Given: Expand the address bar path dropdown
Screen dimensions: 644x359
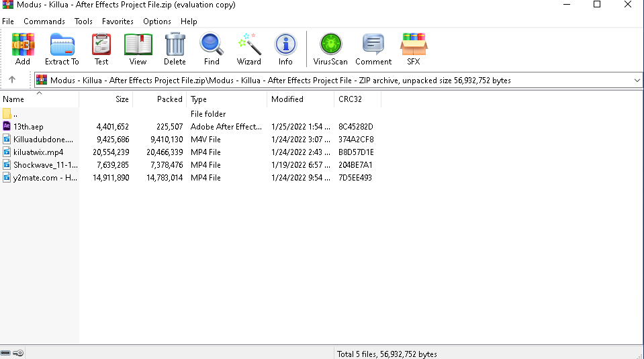Looking at the screenshot, I should (x=637, y=81).
